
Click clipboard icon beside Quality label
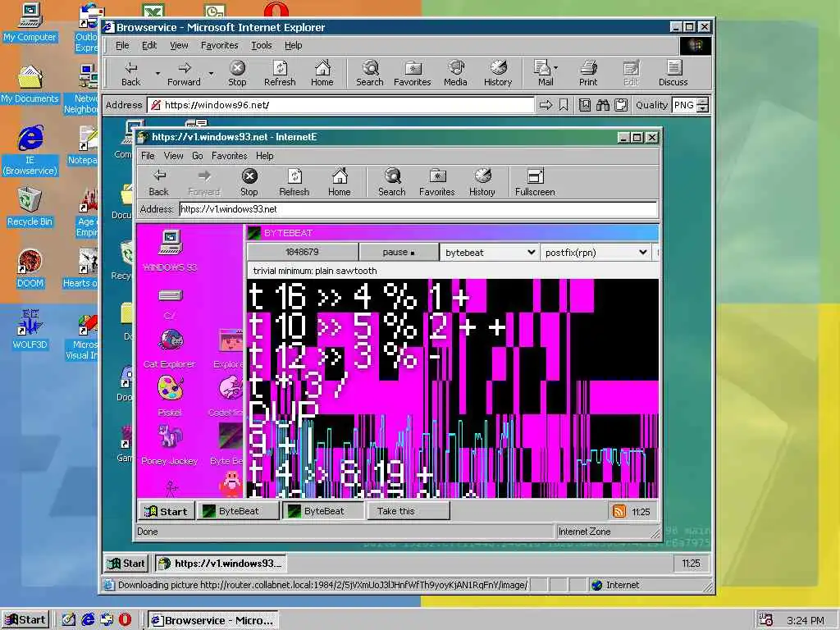click(621, 105)
